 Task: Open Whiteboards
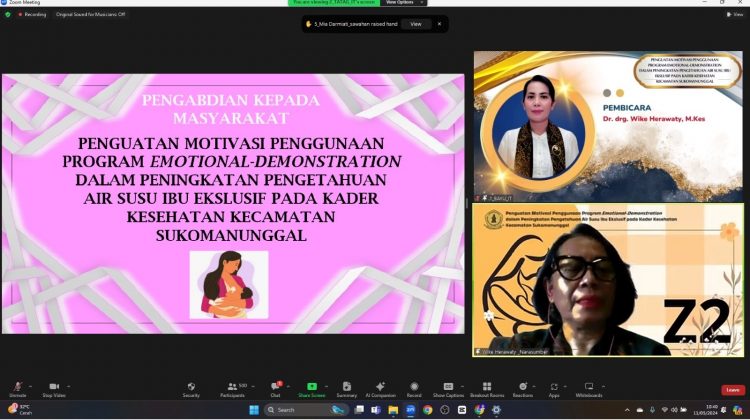pyautogui.click(x=589, y=389)
